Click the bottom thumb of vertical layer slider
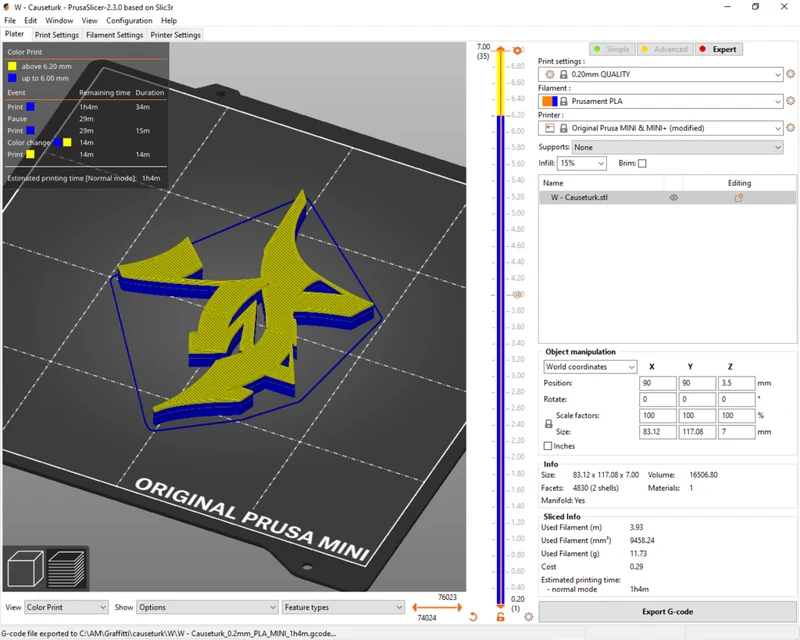The image size is (800, 640). (501, 605)
